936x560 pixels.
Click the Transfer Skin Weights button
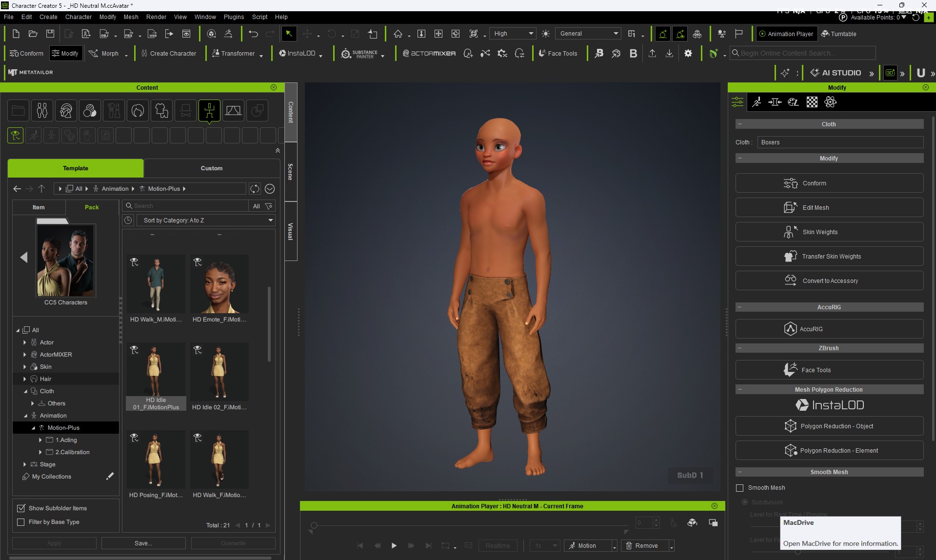point(829,256)
